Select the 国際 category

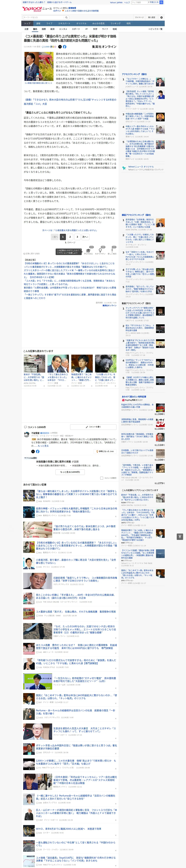[44, 29]
